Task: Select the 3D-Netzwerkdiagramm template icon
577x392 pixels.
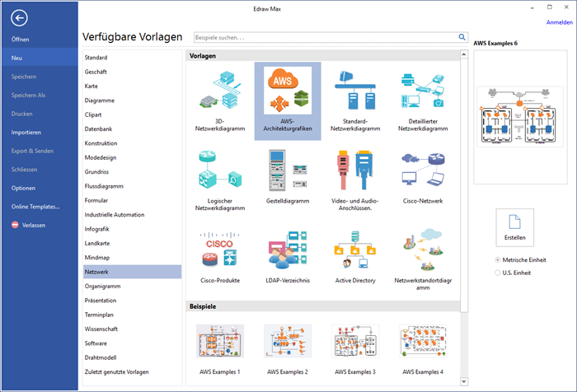Action: (x=220, y=91)
